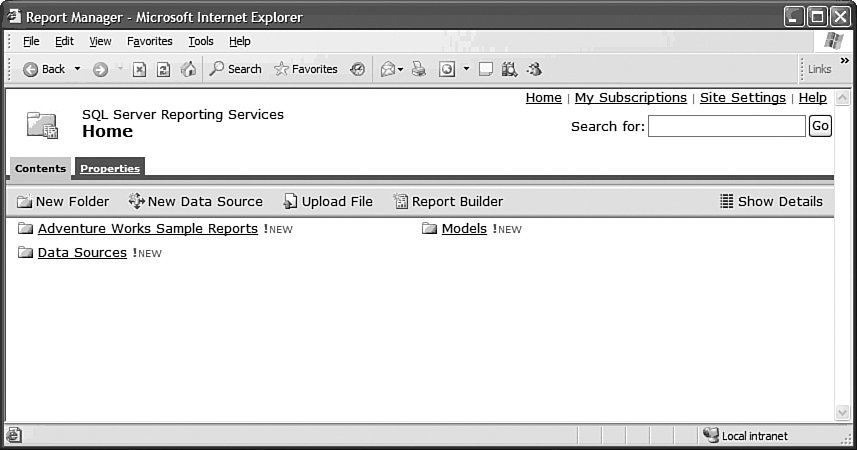Screen dimensions: 857x450
Task: Click the Edit page toolbar icon
Action: click(x=447, y=69)
